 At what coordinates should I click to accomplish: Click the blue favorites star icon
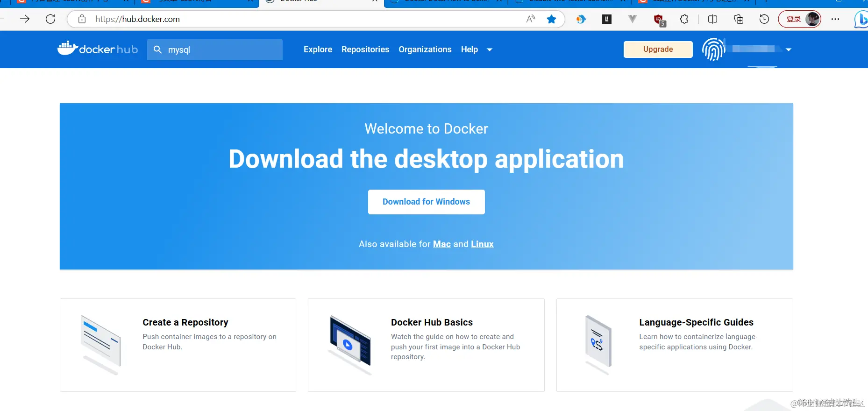(552, 19)
